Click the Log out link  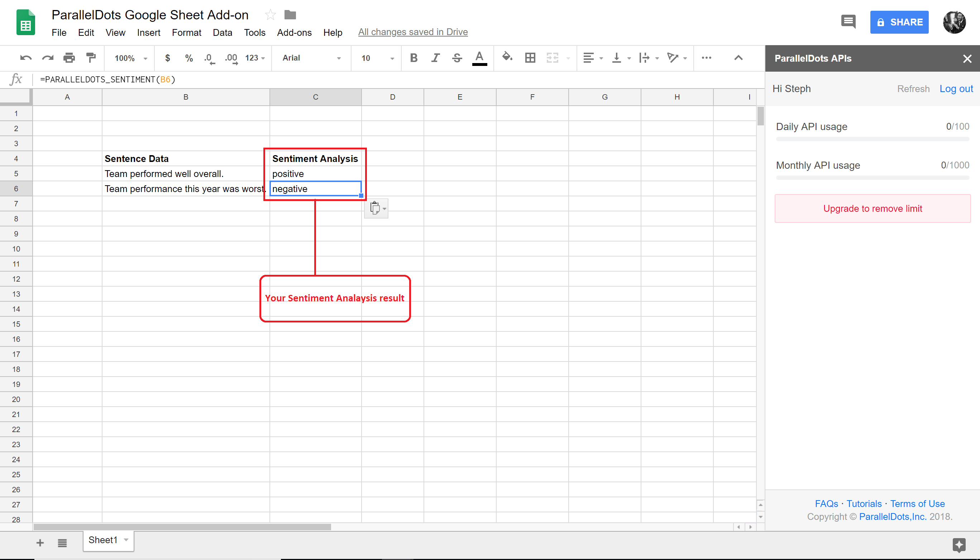[x=956, y=89]
